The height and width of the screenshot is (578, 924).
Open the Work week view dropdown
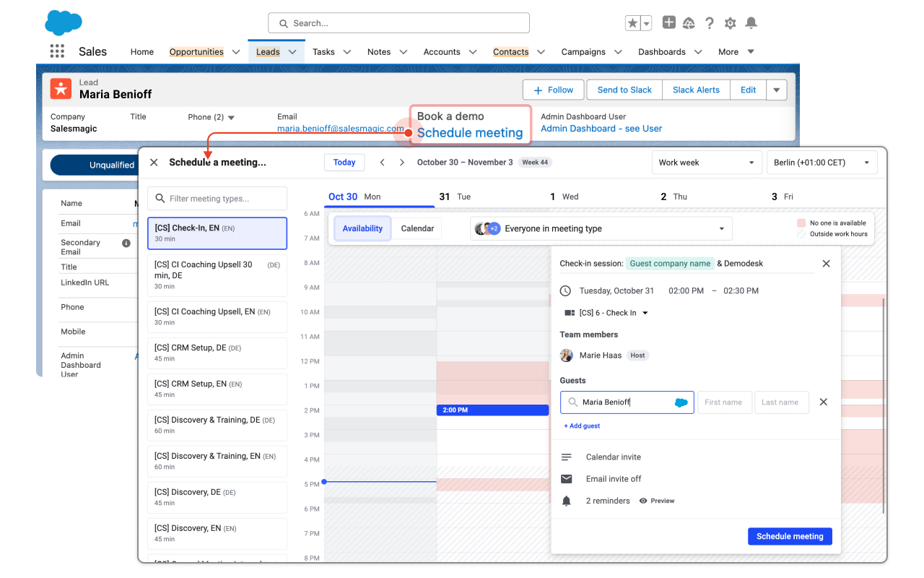tap(707, 163)
